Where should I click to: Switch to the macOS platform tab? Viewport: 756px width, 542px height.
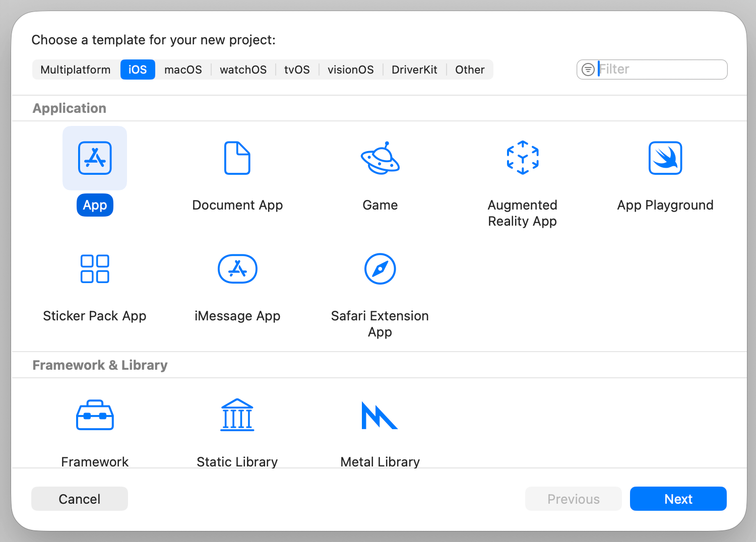(x=183, y=70)
